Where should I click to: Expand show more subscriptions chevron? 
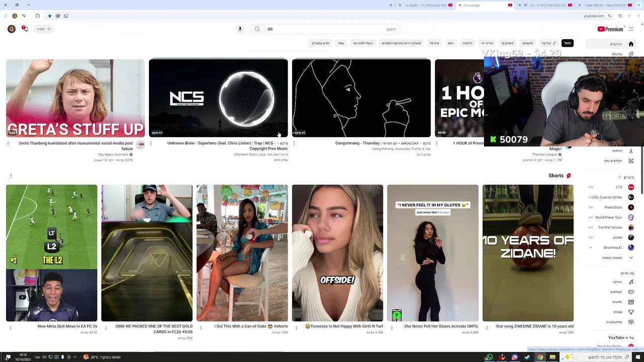pos(631,257)
